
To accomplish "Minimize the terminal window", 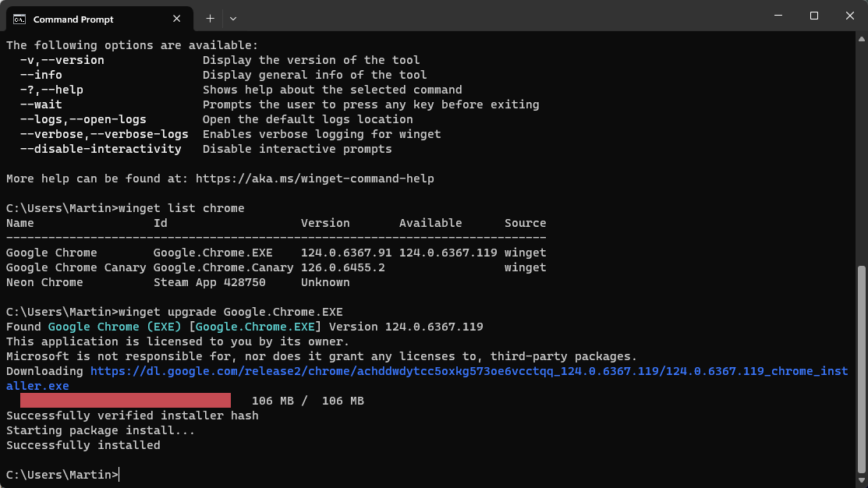I will [x=778, y=16].
